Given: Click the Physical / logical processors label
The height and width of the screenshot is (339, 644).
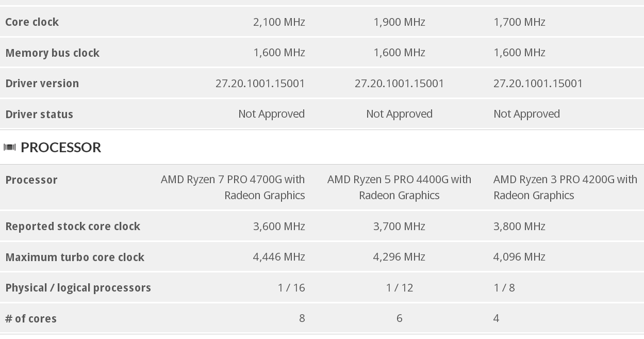Looking at the screenshot, I should click(78, 287).
